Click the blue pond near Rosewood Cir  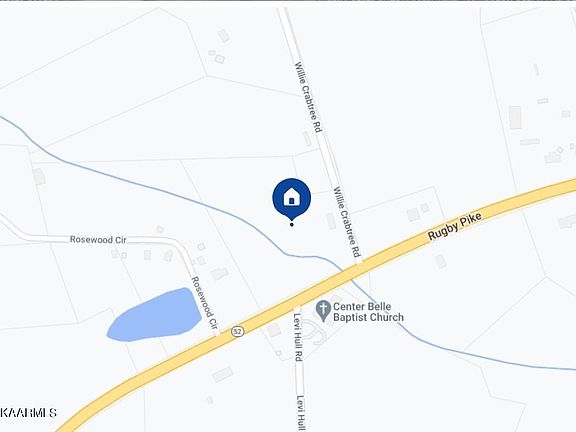[x=156, y=315]
